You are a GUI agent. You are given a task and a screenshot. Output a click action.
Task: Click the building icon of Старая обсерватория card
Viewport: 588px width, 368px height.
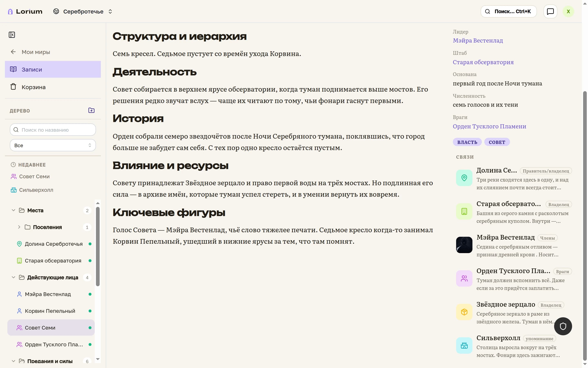[464, 212]
